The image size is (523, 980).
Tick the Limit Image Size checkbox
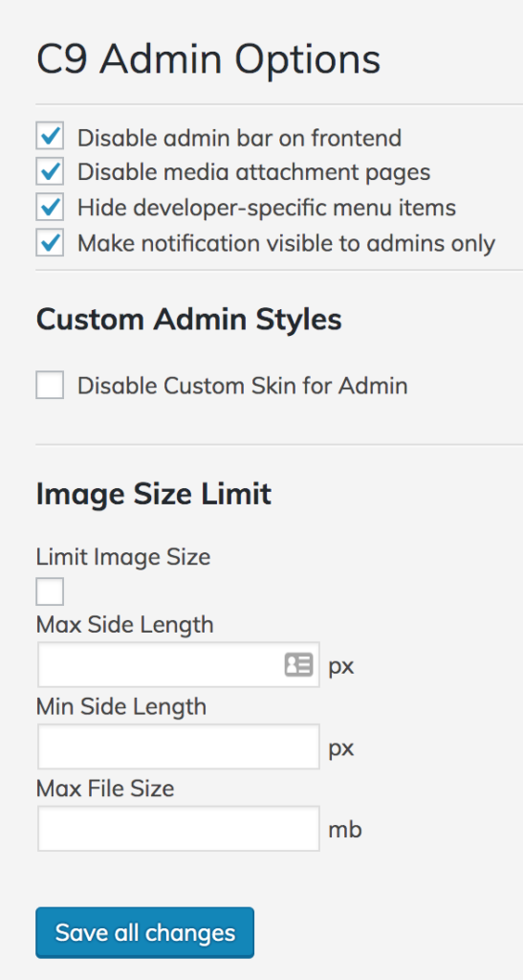click(50, 591)
